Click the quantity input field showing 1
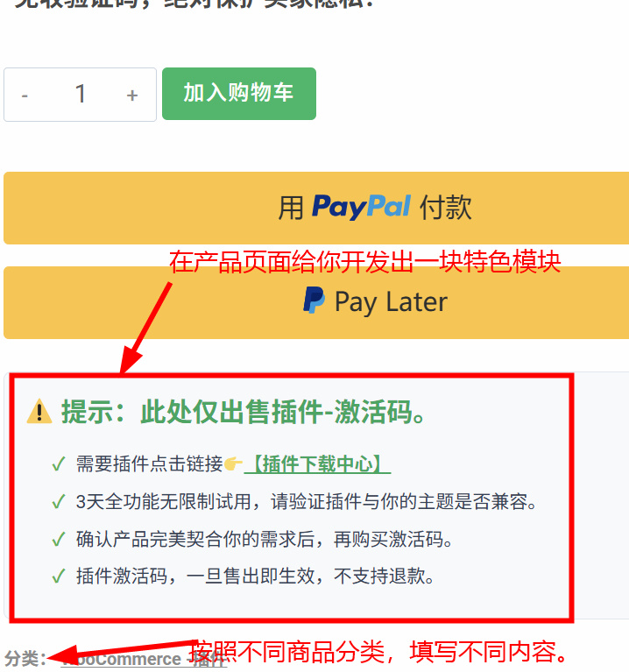Screen dimensions: 629x672 coord(80,95)
